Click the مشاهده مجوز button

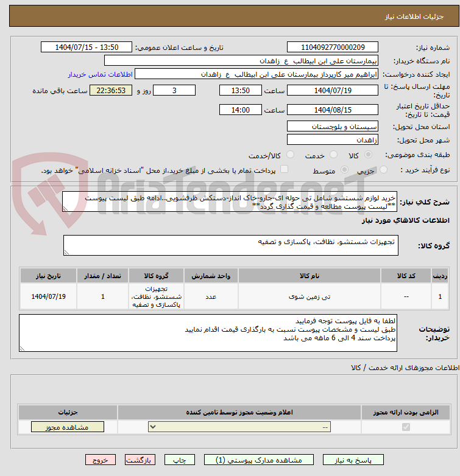(68, 427)
